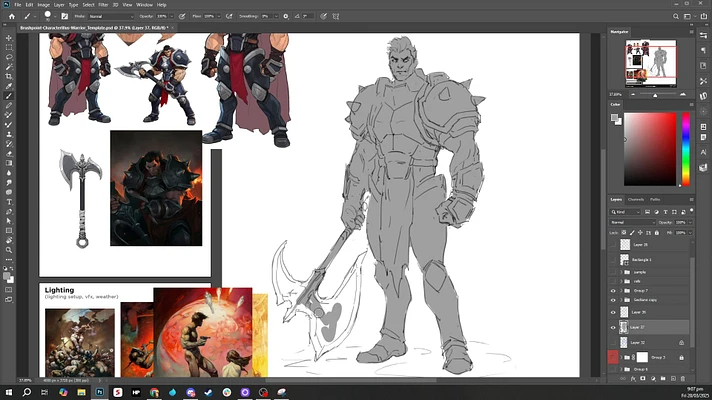Hide Layer 35 using its eye icon

click(613, 312)
